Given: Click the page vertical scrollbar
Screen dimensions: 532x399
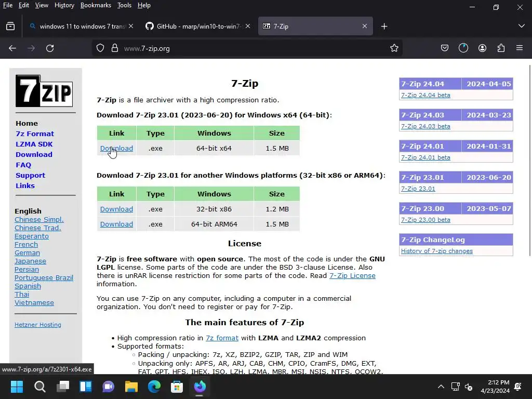Looking at the screenshot, I should tap(529, 161).
